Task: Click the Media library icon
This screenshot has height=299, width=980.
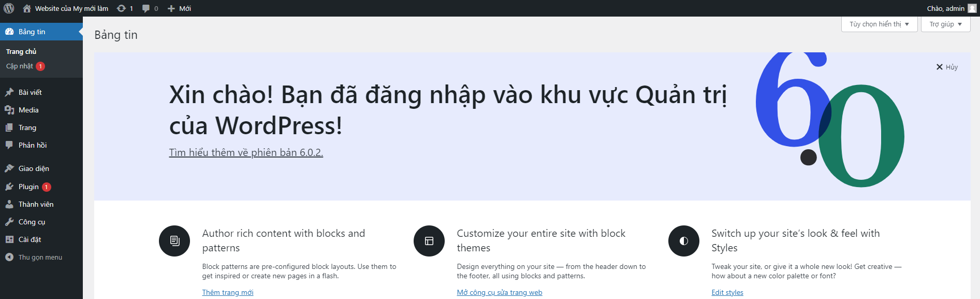Action: click(x=9, y=110)
